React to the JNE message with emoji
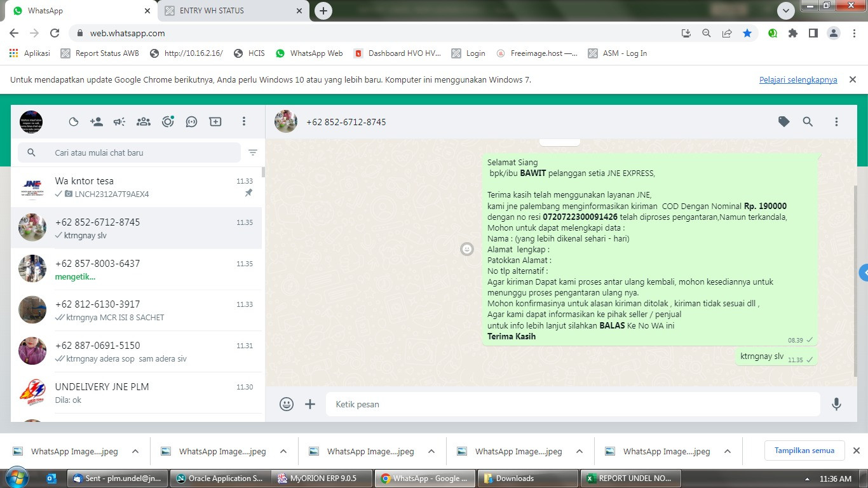 point(467,249)
